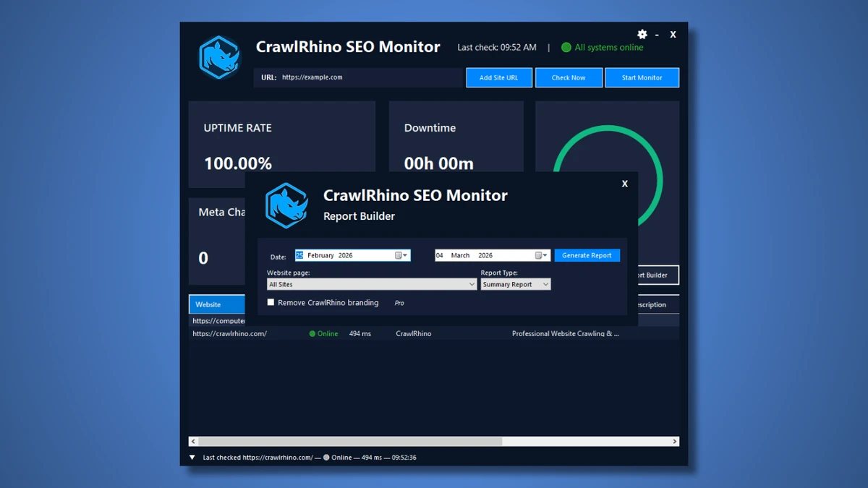Screen dimensions: 868x488
Task: Select March in the end date field
Action: [461, 255]
